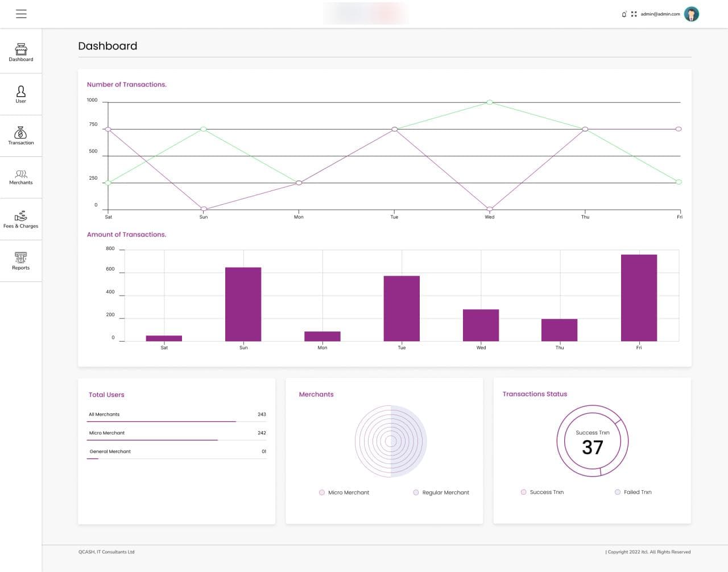The width and height of the screenshot is (728, 572).
Task: Click the "Number of Transactions." chart title
Action: point(127,85)
